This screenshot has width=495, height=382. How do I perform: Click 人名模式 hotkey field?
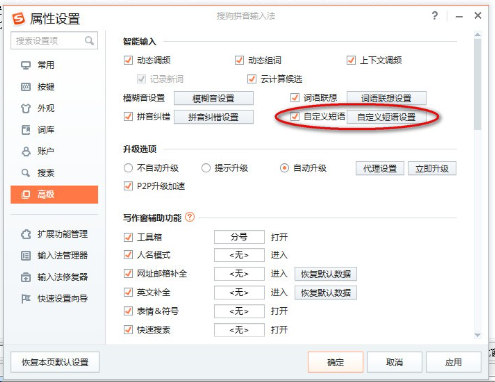pos(239,255)
